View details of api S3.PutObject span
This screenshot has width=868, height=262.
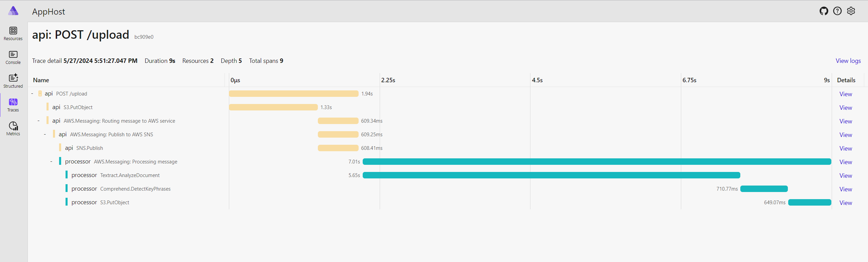(x=846, y=108)
